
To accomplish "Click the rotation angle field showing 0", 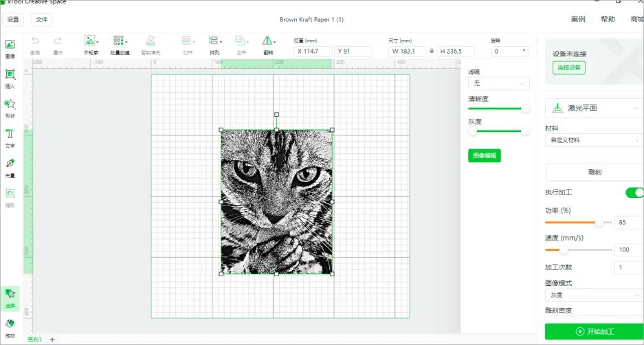I will tap(510, 52).
